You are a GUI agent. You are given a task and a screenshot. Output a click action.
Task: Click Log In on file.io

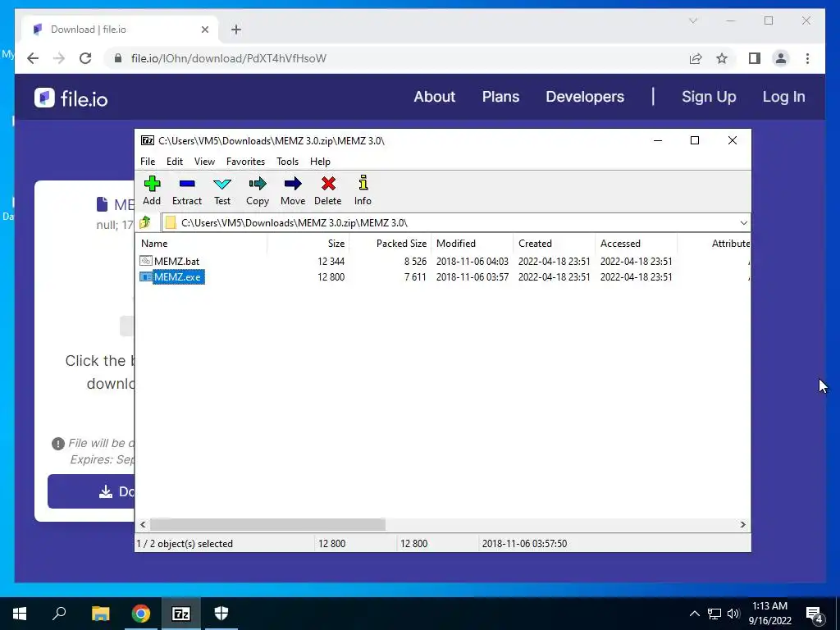point(783,97)
